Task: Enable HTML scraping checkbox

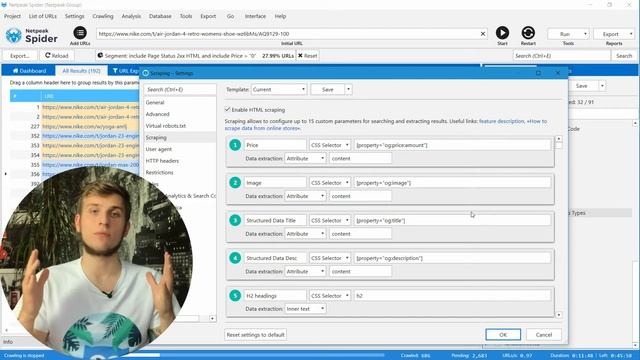Action: coord(227,109)
